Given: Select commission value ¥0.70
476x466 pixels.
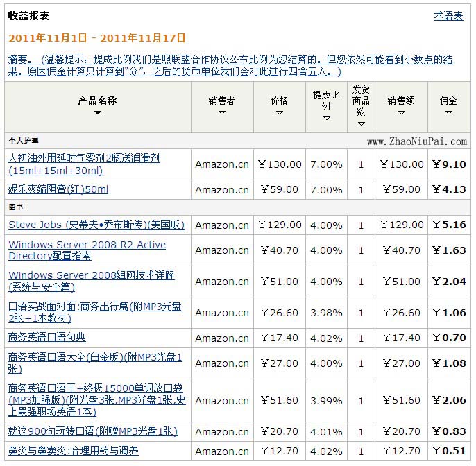Looking at the screenshot, I should coord(449,338).
